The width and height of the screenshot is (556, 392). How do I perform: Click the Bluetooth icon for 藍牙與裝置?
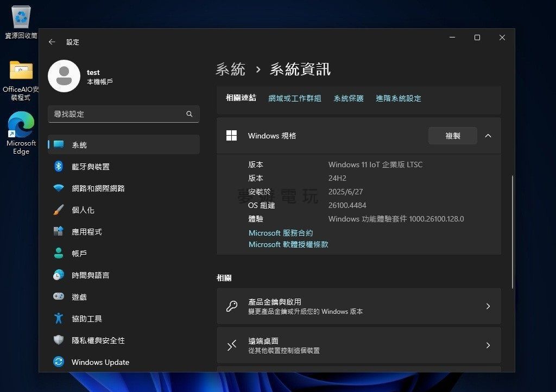(59, 166)
